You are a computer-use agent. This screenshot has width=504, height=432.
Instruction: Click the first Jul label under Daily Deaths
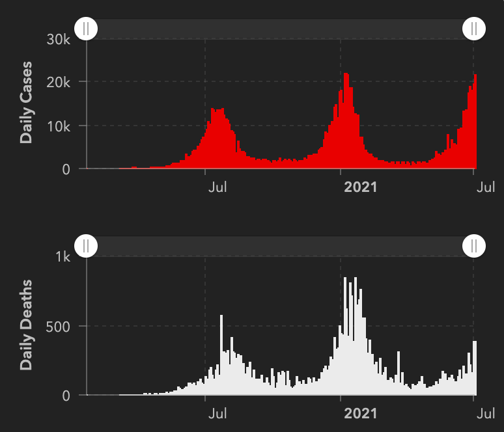click(217, 414)
